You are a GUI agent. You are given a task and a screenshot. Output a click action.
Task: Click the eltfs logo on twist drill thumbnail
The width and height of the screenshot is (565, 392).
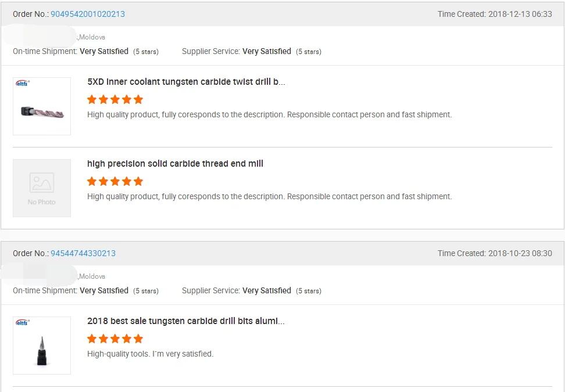pyautogui.click(x=23, y=83)
